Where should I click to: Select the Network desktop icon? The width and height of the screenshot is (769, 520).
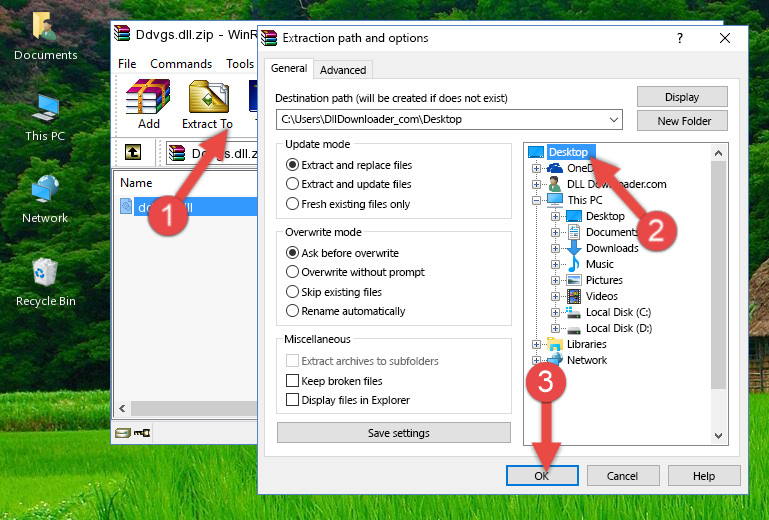pyautogui.click(x=45, y=199)
